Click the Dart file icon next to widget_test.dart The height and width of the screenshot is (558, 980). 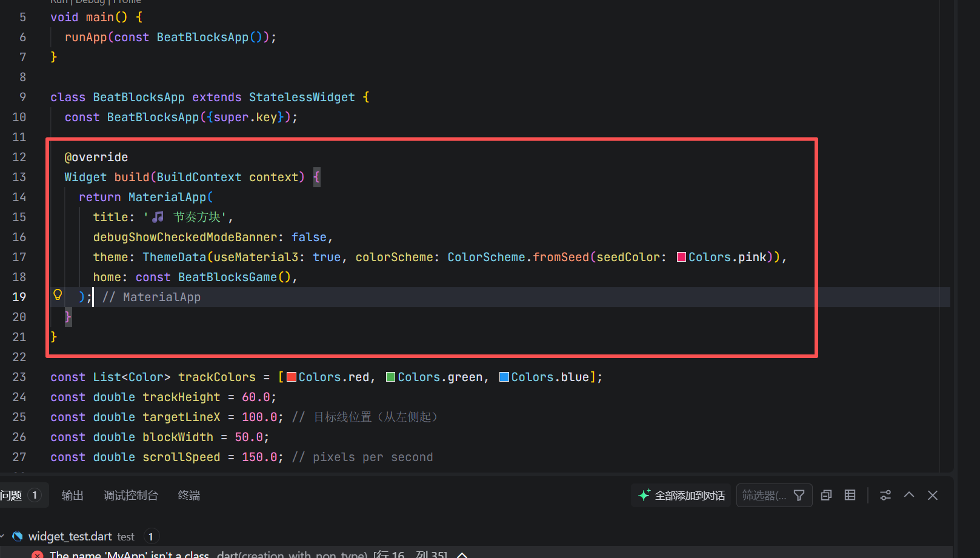(18, 536)
